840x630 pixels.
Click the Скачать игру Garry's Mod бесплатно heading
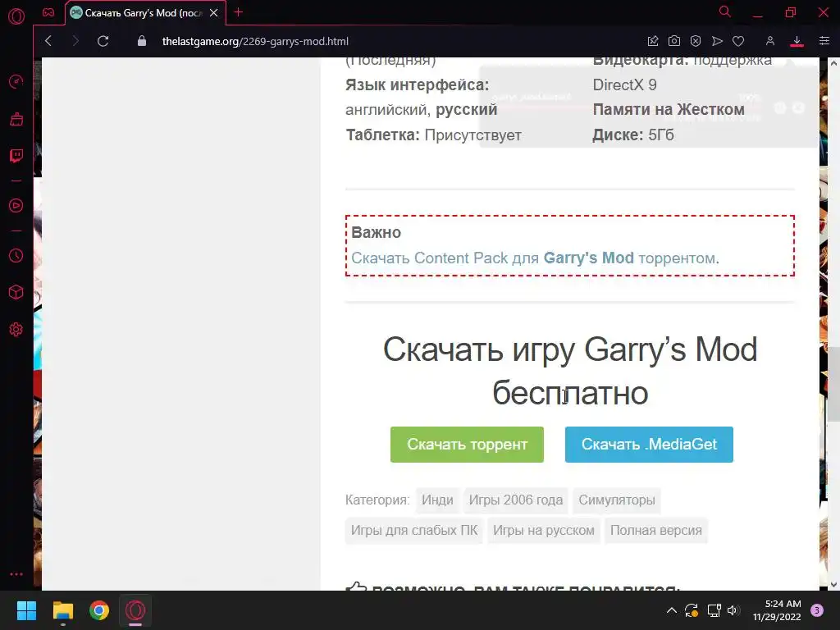(x=570, y=372)
